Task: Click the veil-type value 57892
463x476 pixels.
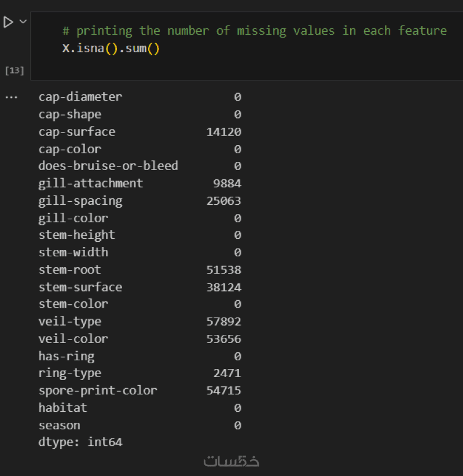Action: tap(223, 322)
